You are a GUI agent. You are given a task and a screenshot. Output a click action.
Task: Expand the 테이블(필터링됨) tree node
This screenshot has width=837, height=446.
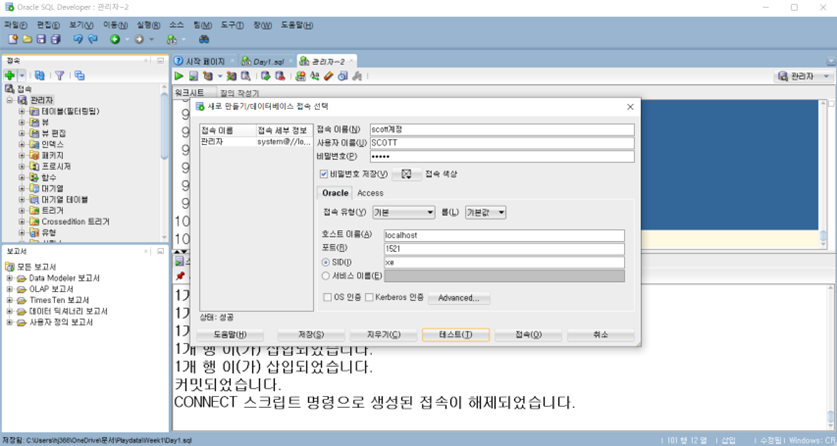22,111
